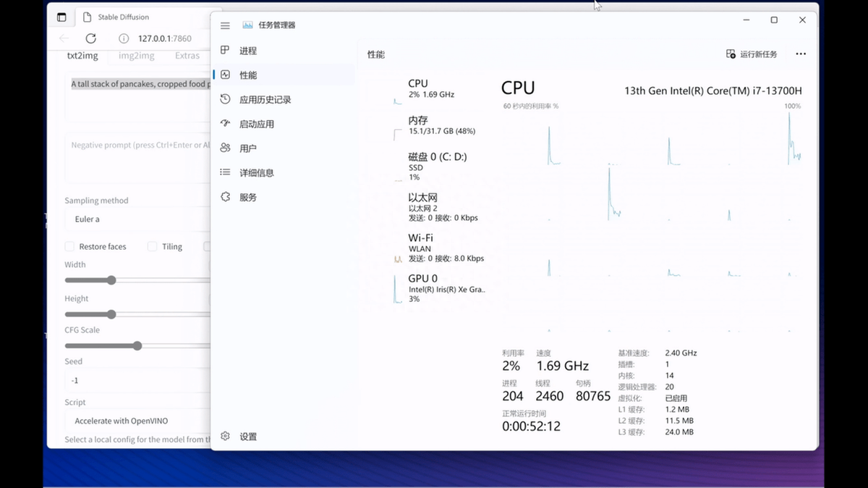Click the 详细信息 details list icon
Screen dimensions: 868x488
(225, 172)
